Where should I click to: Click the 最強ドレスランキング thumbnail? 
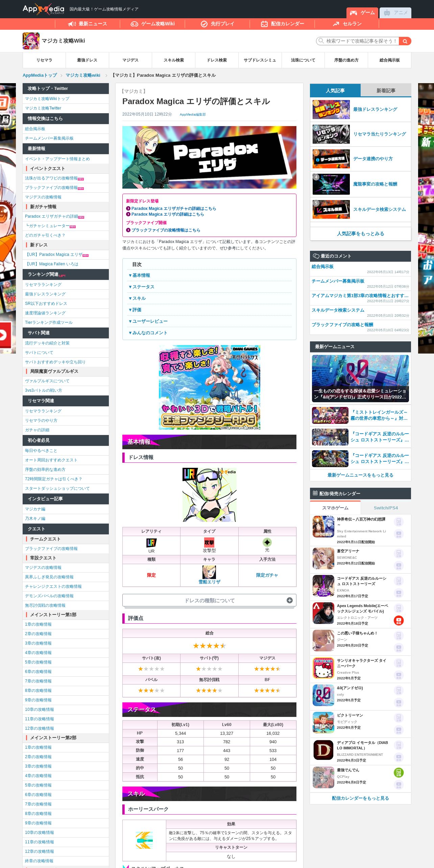coord(331,109)
